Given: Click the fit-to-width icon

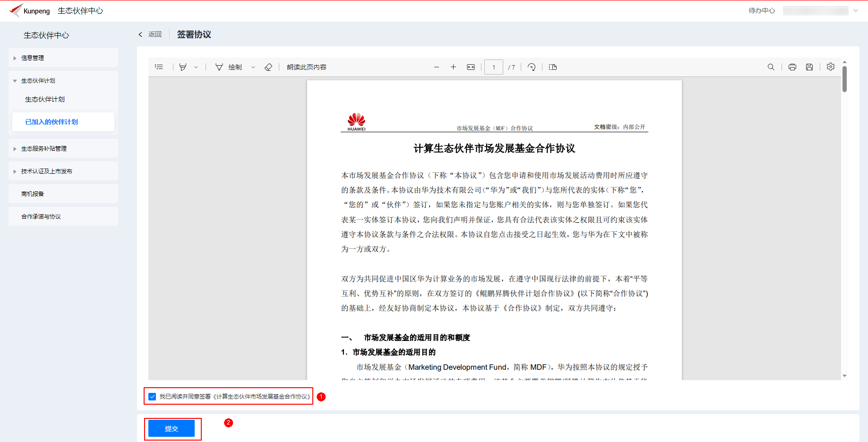Looking at the screenshot, I should pos(471,67).
